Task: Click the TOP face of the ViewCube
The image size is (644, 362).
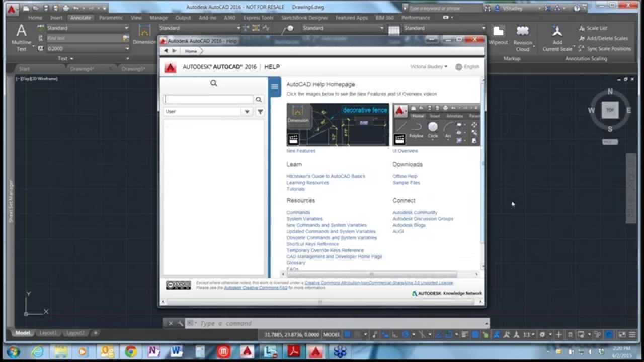Action: pyautogui.click(x=610, y=110)
